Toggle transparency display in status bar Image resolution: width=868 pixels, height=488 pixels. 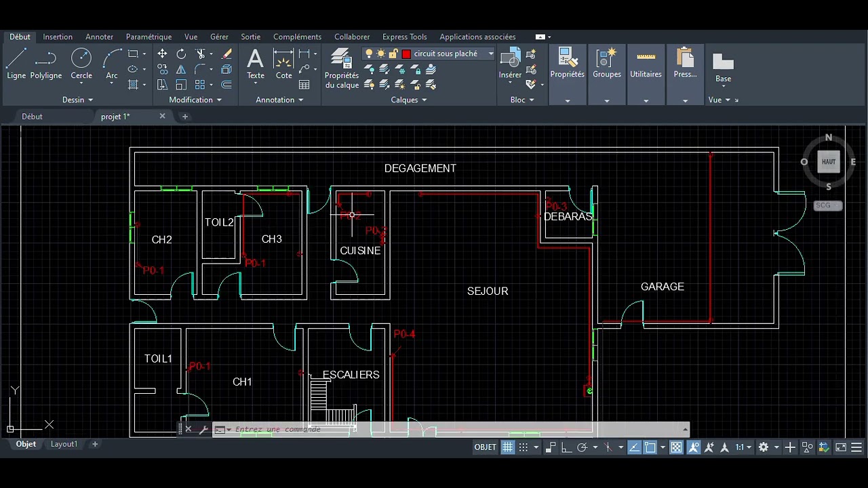(676, 447)
